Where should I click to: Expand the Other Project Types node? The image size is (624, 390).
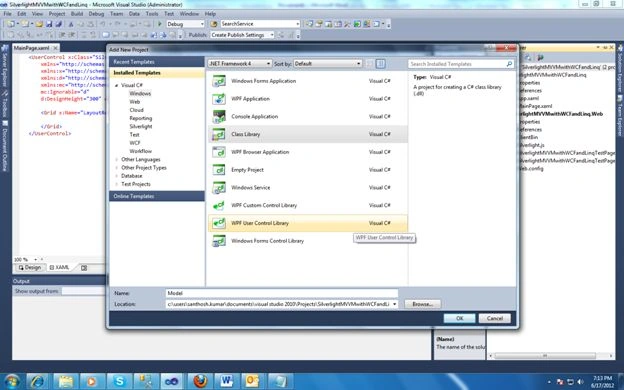point(117,168)
